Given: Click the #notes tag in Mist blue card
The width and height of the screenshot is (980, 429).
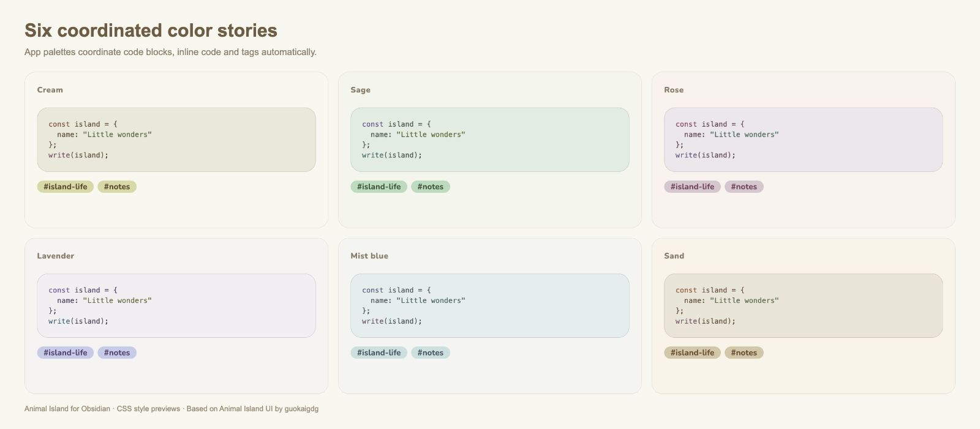Looking at the screenshot, I should (x=431, y=353).
